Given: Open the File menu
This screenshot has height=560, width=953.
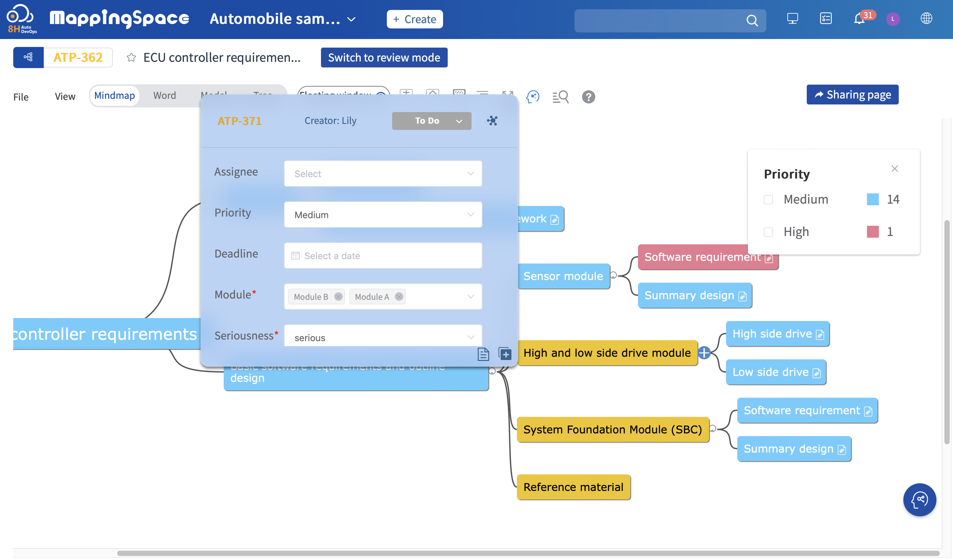Looking at the screenshot, I should coord(21,97).
